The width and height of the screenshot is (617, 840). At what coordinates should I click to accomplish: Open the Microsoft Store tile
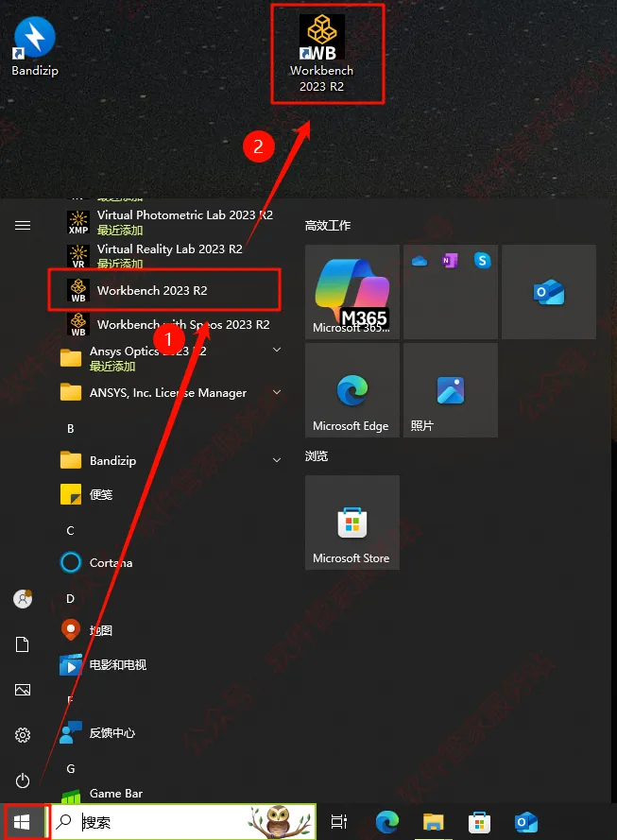coord(352,523)
